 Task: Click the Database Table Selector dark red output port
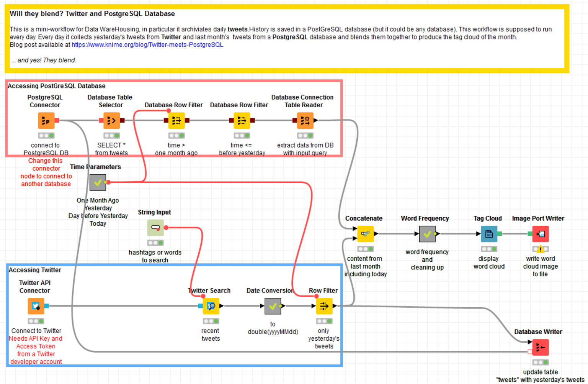coord(122,121)
